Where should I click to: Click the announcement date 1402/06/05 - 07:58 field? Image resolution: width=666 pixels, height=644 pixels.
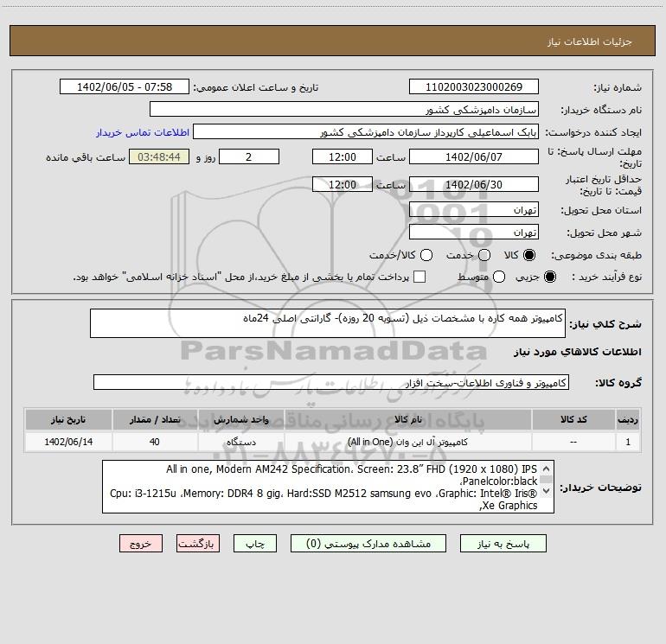tap(125, 87)
